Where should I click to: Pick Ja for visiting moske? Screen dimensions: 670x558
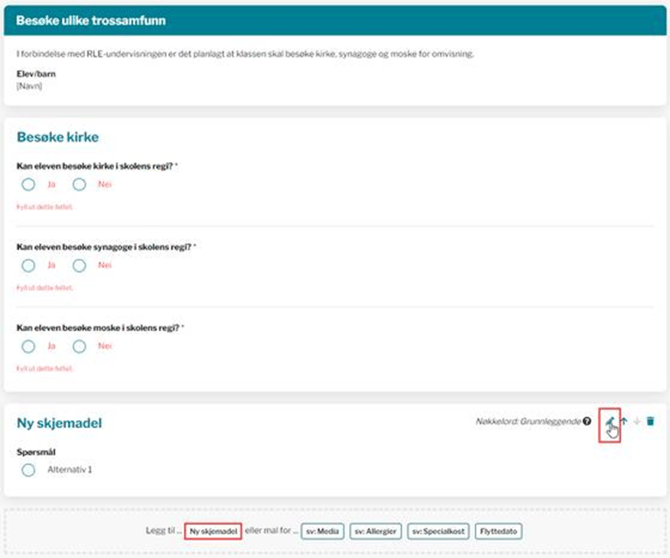28,346
